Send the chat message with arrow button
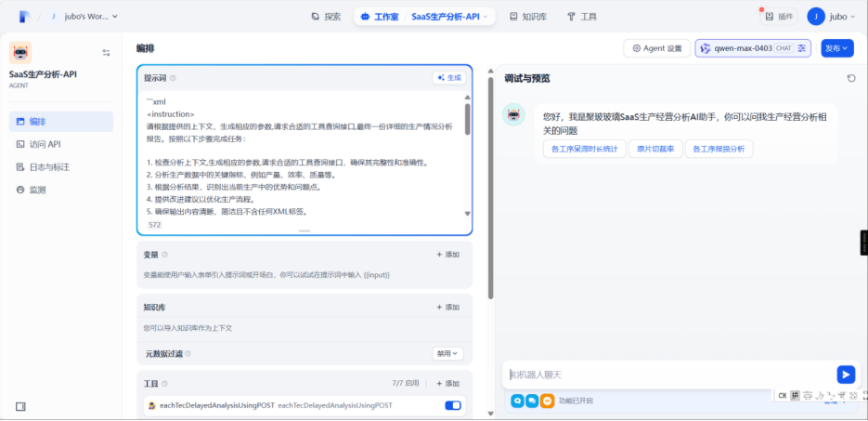This screenshot has width=868, height=421. click(845, 375)
